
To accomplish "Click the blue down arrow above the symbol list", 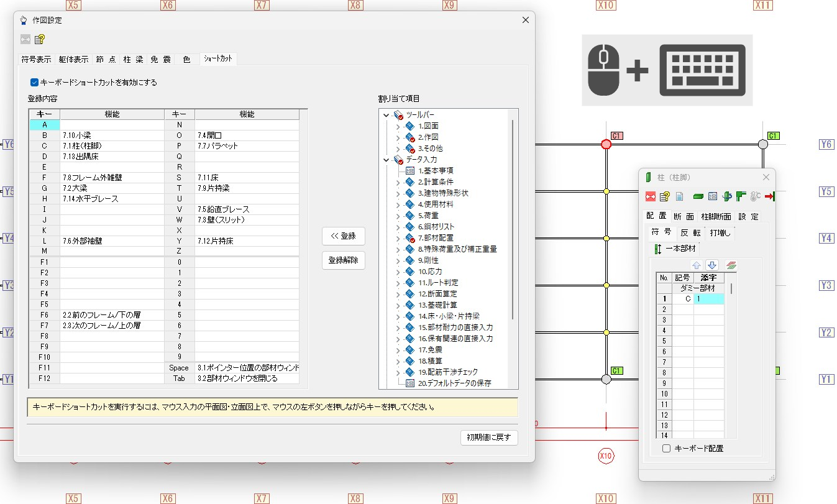I will (x=712, y=265).
